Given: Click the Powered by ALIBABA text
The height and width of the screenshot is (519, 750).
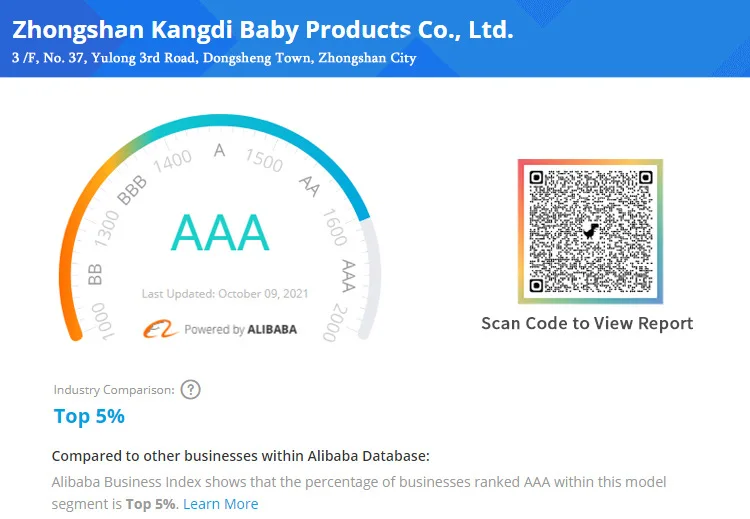Looking at the screenshot, I should pos(240,329).
